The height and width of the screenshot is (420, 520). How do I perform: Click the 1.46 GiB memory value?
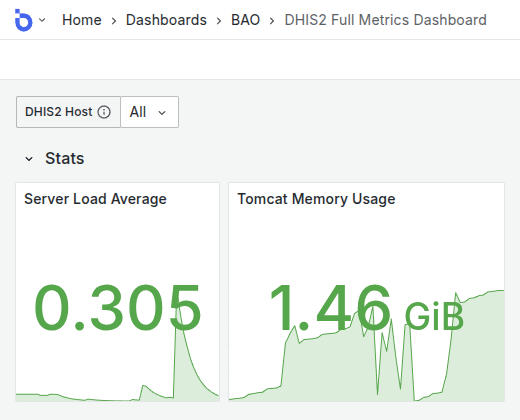click(366, 307)
